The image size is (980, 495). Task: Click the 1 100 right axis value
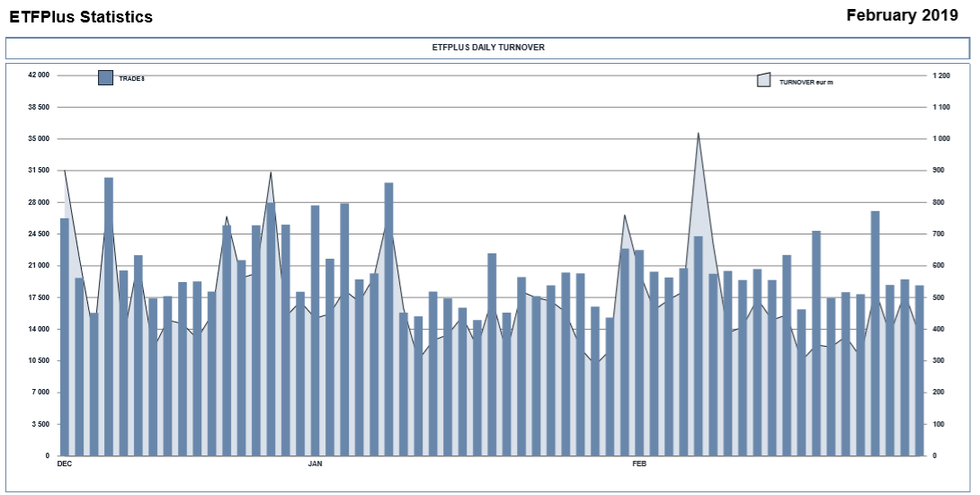[941, 107]
